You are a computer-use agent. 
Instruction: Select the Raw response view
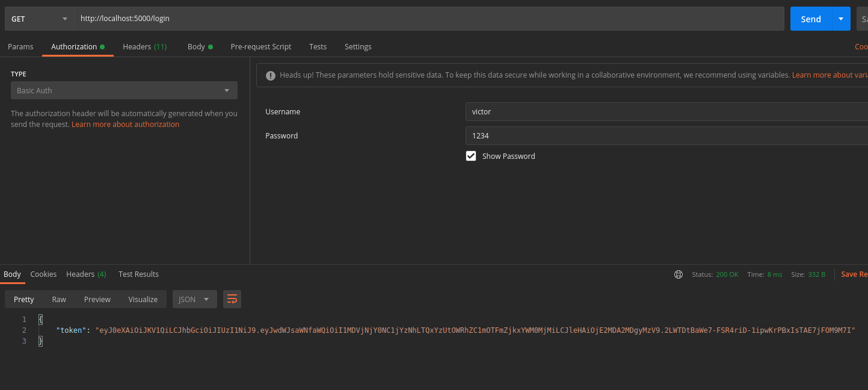point(59,299)
